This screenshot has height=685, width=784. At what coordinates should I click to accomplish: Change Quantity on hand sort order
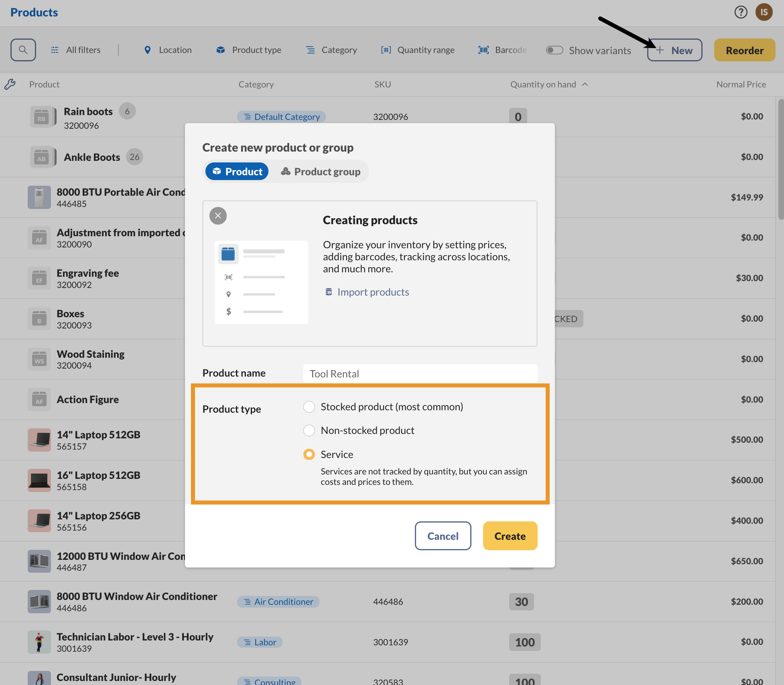click(585, 84)
